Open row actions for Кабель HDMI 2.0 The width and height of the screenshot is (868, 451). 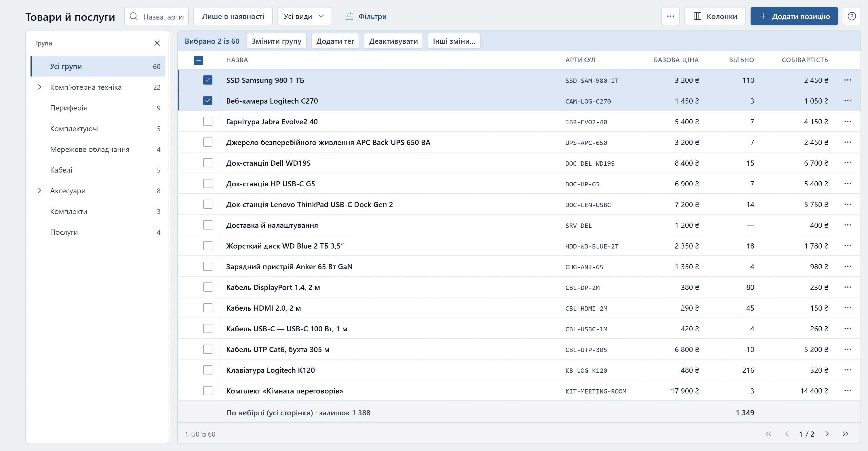click(x=848, y=308)
